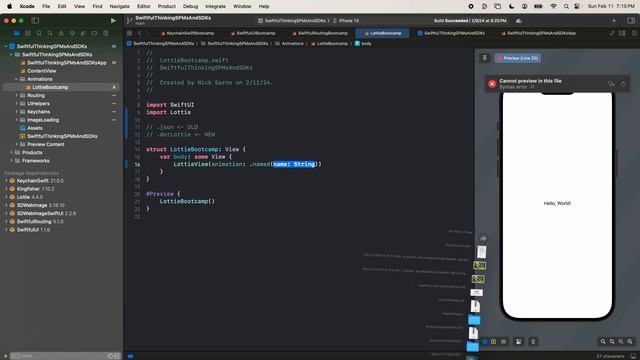Open the Editor menu in menu bar

[x=143, y=6]
